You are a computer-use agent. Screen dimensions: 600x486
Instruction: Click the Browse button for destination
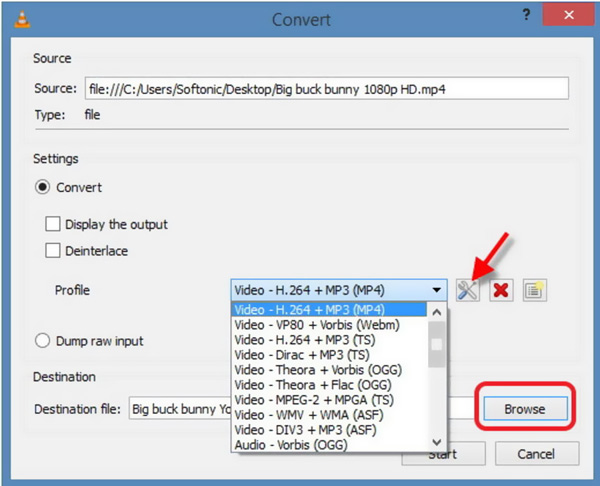tap(525, 409)
